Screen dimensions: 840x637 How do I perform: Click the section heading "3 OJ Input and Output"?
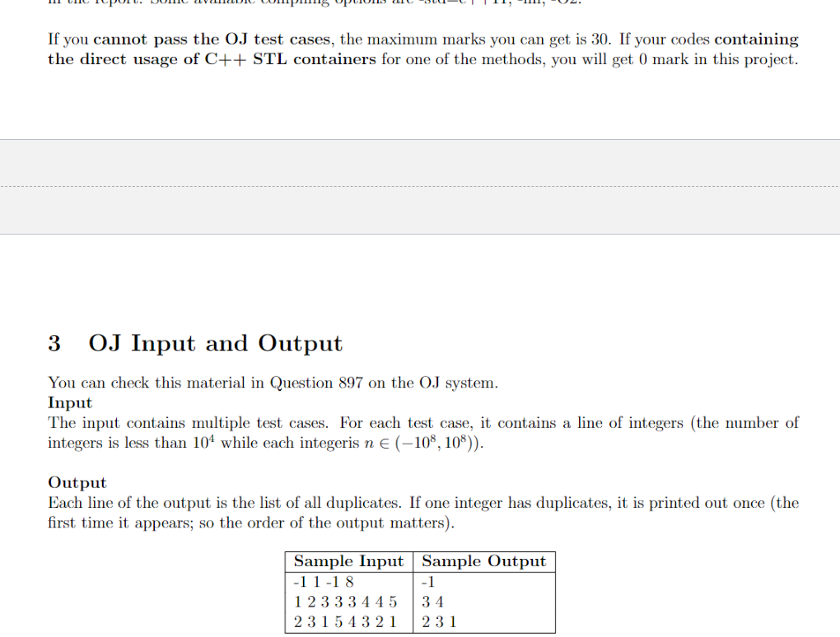[194, 343]
